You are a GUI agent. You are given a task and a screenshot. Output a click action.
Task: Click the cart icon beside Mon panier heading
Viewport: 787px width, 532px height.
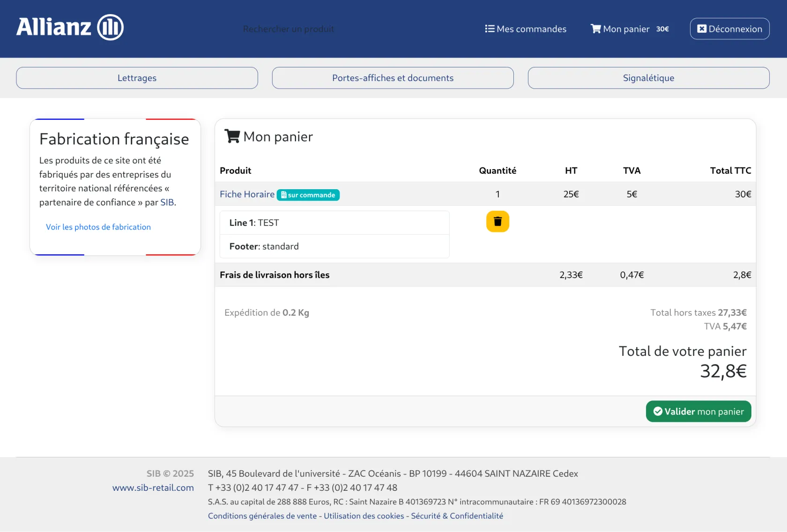[232, 136]
